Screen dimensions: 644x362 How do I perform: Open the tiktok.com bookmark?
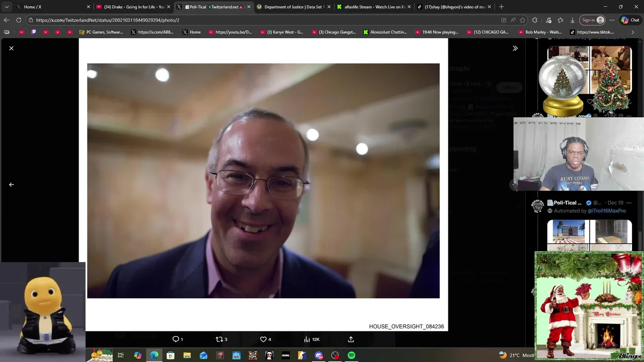pyautogui.click(x=592, y=32)
